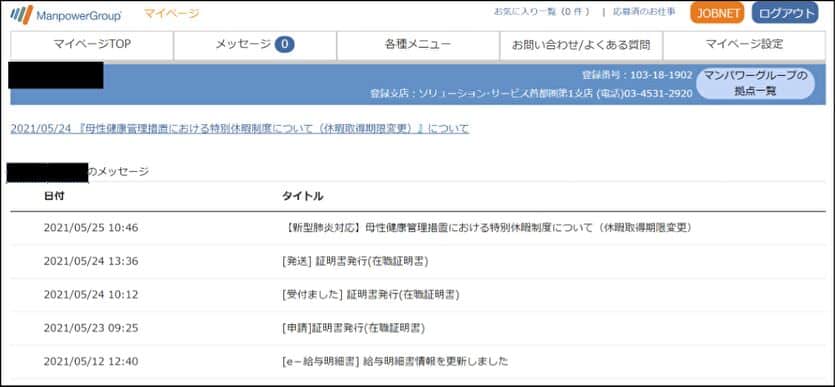
Task: Click the message count badge 0
Action: click(x=284, y=45)
